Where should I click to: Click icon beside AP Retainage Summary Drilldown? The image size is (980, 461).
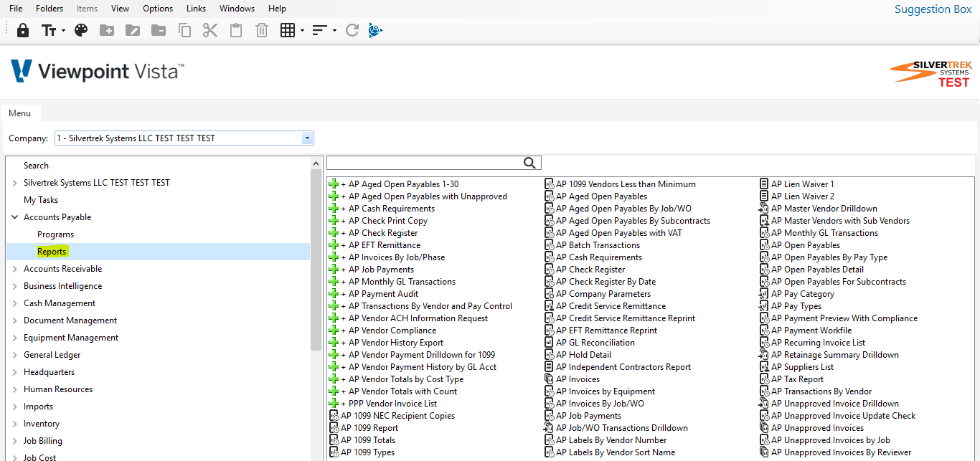point(764,355)
